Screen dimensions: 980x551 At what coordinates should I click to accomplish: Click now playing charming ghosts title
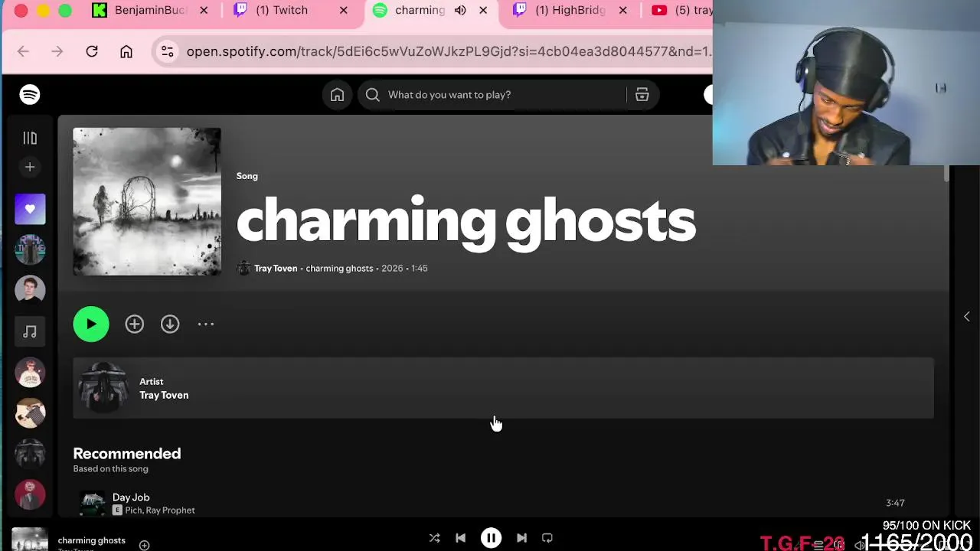(91, 540)
